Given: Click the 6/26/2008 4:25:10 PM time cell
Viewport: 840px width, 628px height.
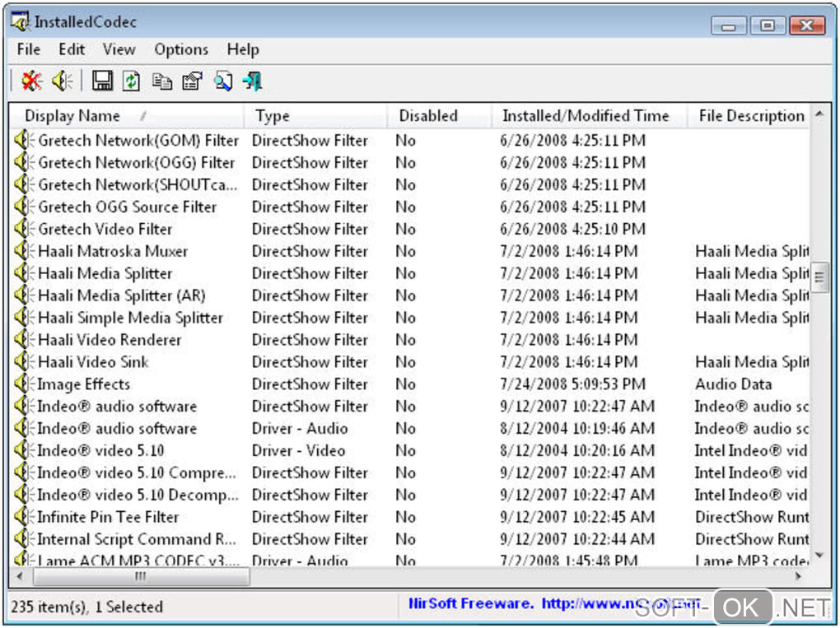Looking at the screenshot, I should [572, 229].
